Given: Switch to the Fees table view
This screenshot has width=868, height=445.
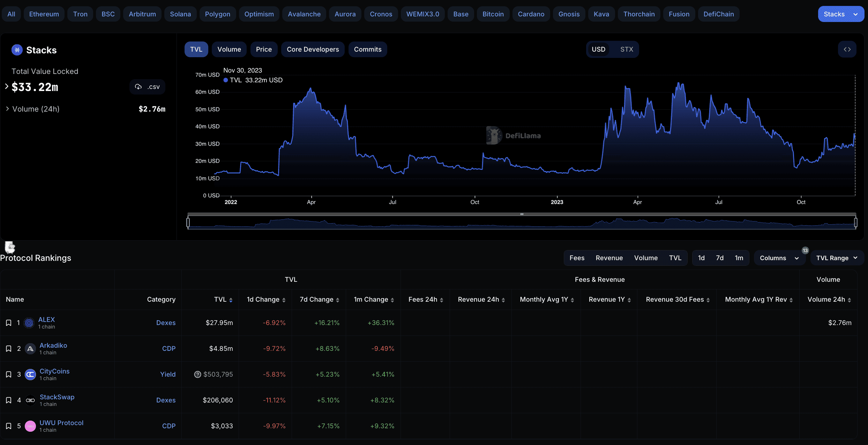Looking at the screenshot, I should coord(577,258).
